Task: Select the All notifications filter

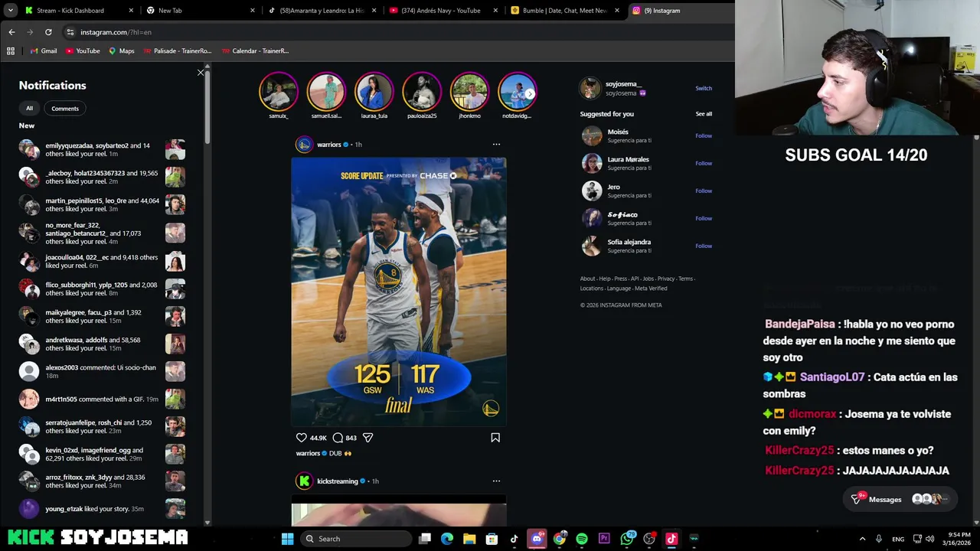Action: [x=29, y=108]
